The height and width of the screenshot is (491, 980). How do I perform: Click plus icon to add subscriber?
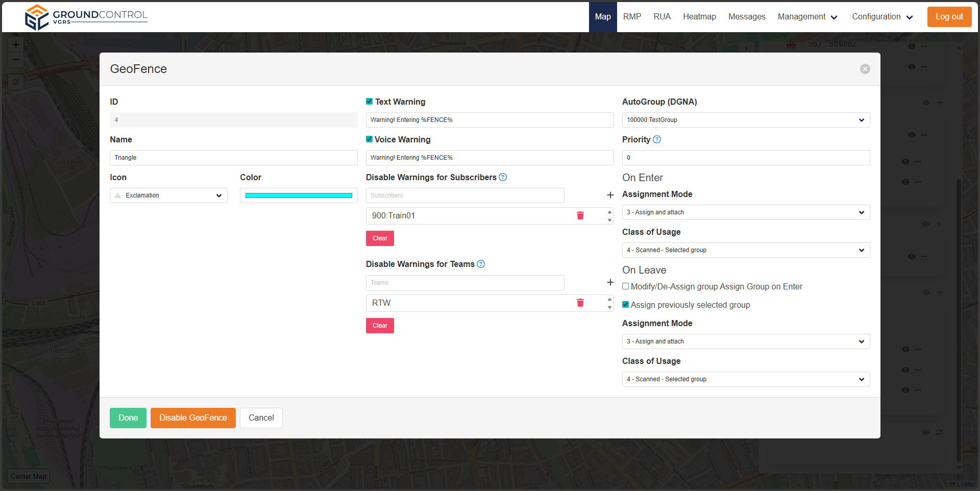(610, 195)
